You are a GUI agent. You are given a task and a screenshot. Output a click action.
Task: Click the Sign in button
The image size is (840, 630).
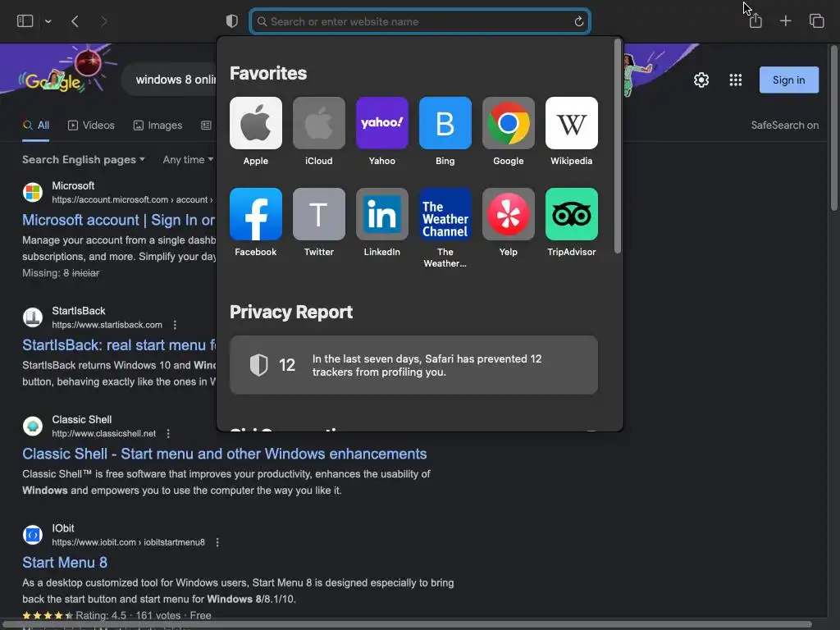788,80
